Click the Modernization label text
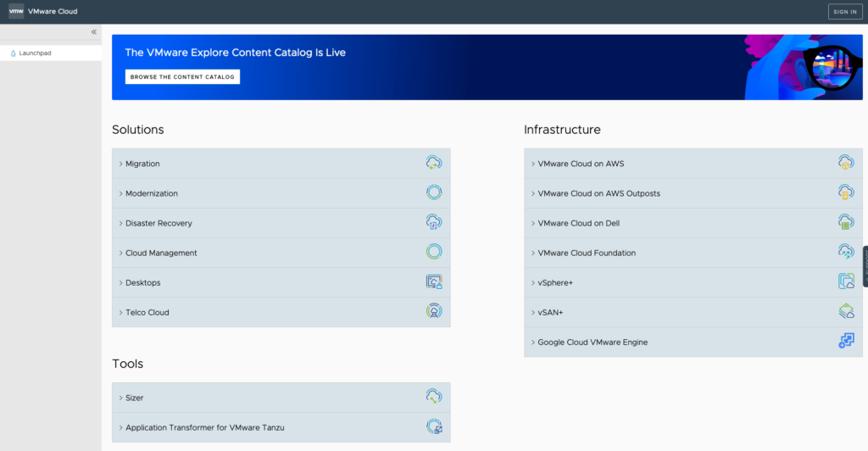Image resolution: width=868 pixels, height=451 pixels. (x=152, y=193)
